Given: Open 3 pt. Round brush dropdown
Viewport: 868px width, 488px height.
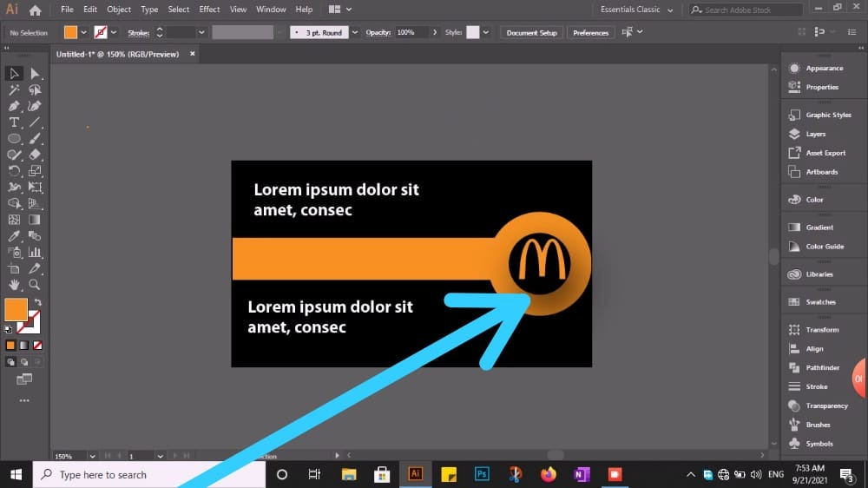Looking at the screenshot, I should coord(355,32).
